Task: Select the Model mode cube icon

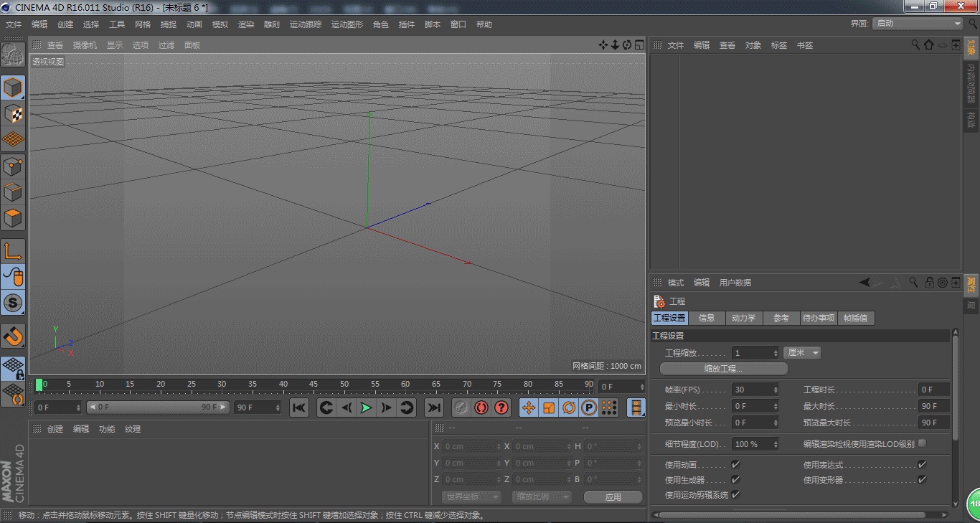Action: pyautogui.click(x=13, y=88)
